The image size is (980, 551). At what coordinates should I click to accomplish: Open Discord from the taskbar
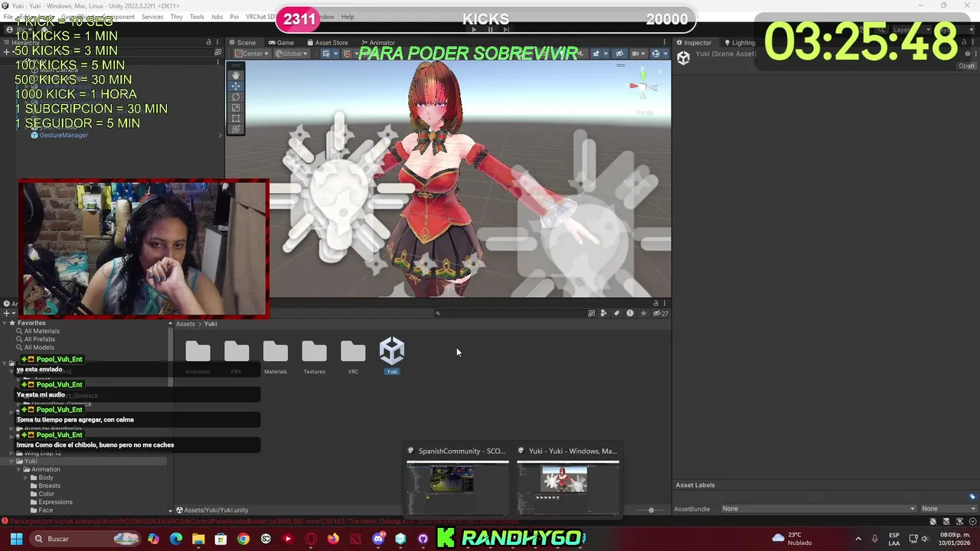pyautogui.click(x=378, y=539)
